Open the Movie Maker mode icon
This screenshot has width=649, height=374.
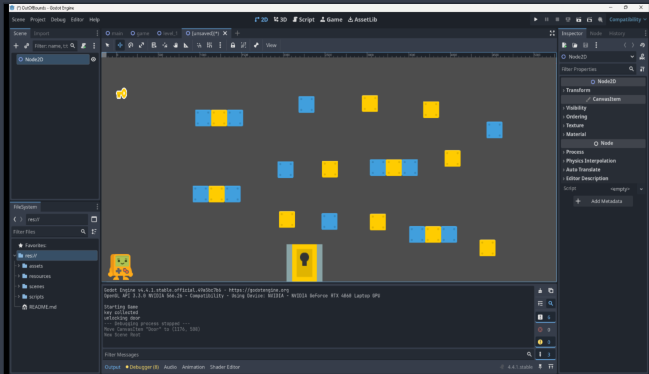pyautogui.click(x=600, y=19)
